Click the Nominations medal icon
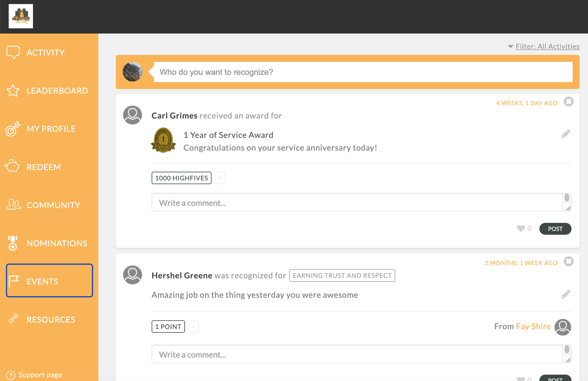The height and width of the screenshot is (381, 588). click(x=13, y=243)
